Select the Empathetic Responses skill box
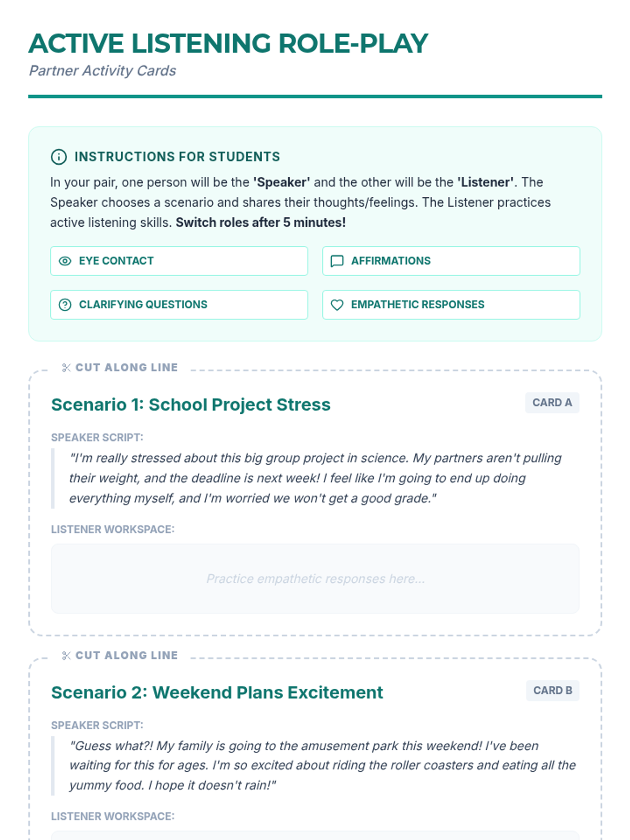Screen dimensions: 630x840 click(451, 304)
